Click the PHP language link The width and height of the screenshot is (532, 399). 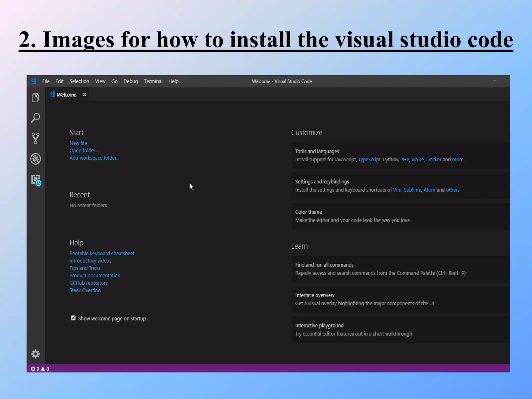point(404,159)
